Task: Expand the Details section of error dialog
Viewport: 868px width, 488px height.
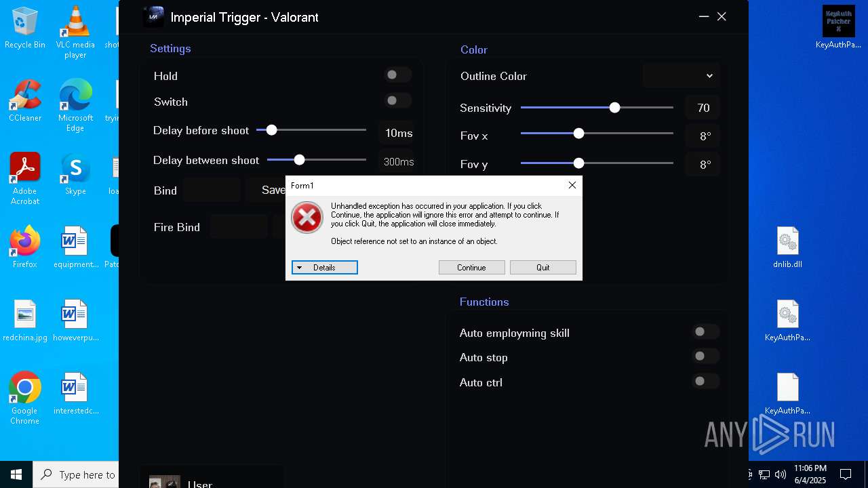Action: pos(325,268)
